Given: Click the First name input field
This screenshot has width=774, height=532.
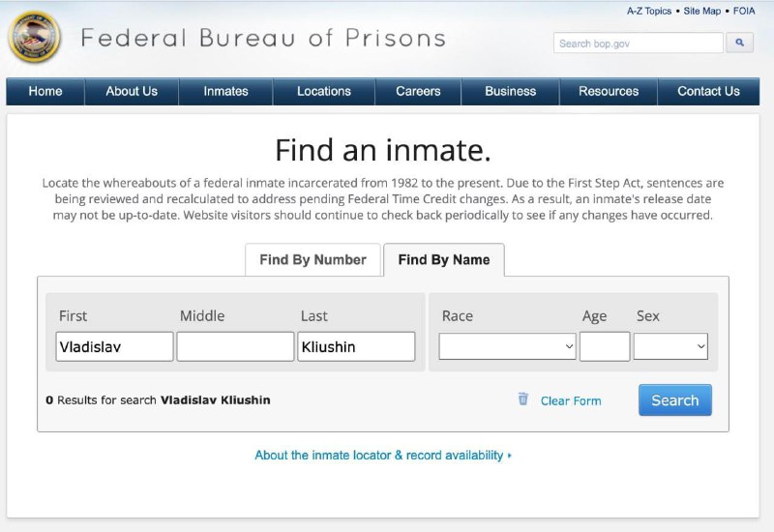Looking at the screenshot, I should pyautogui.click(x=114, y=346).
